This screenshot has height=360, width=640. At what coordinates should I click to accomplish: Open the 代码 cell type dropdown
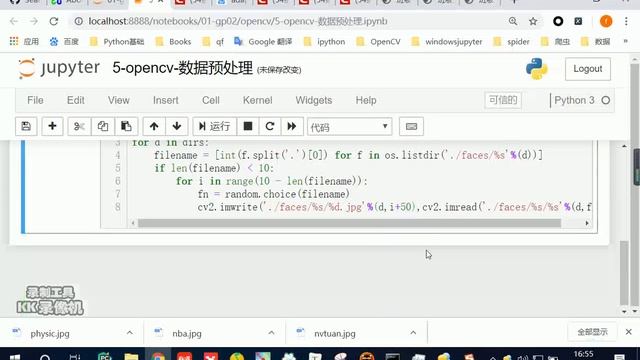click(x=349, y=127)
